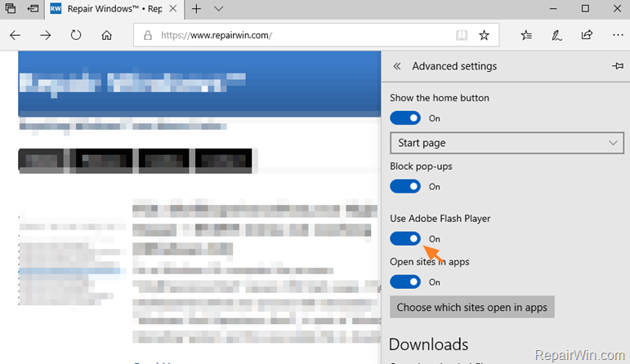630x364 pixels.
Task: Pin the Advanced settings pane
Action: (618, 66)
